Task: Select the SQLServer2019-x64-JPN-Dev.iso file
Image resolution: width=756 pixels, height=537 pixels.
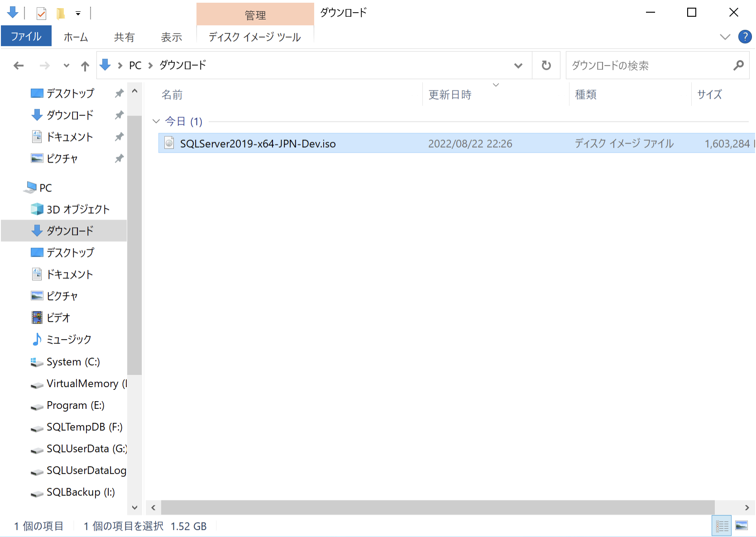Action: [257, 144]
